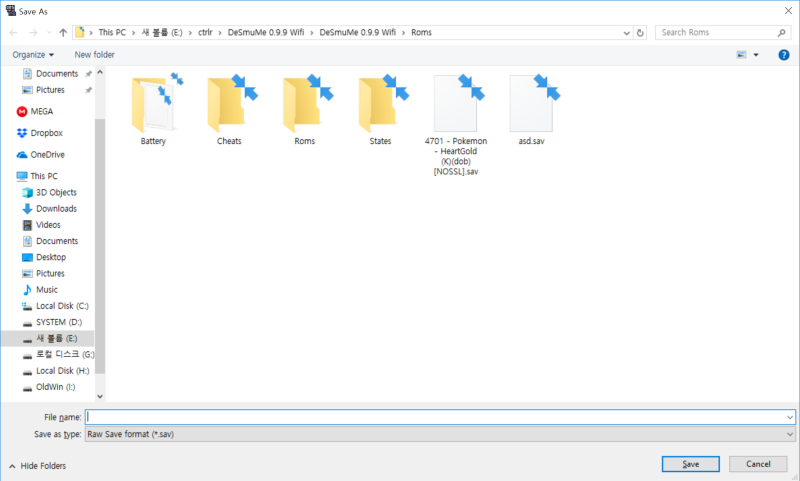Image resolution: width=800 pixels, height=481 pixels.
Task: Collapse folders with Hide Folders
Action: [x=38, y=466]
